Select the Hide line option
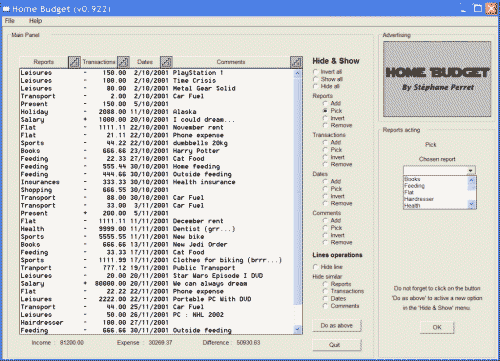Viewport: 500px width, 361px height. [315, 267]
